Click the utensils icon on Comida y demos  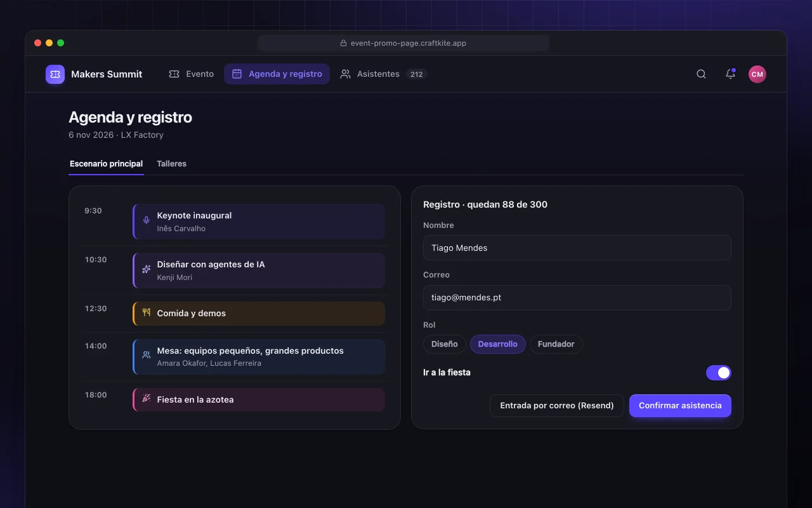point(147,312)
